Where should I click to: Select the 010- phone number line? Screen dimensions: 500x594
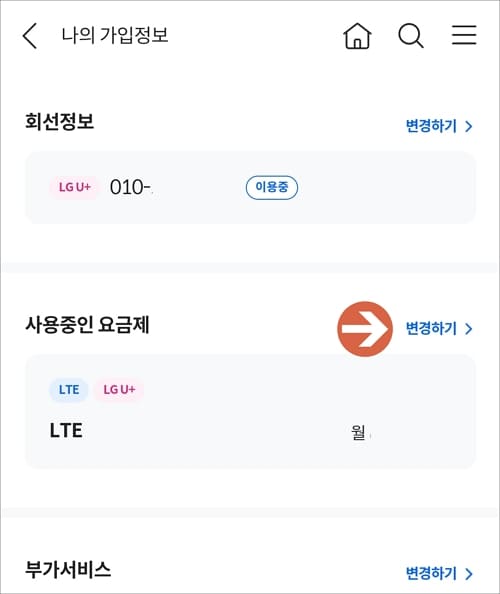(131, 187)
